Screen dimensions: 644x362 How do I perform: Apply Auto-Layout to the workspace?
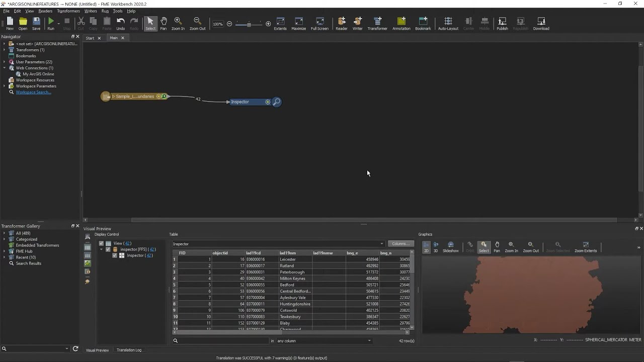tap(448, 23)
